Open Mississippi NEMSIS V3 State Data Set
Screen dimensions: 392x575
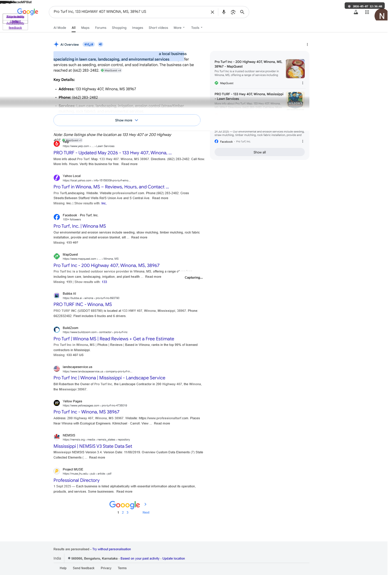tap(93, 446)
